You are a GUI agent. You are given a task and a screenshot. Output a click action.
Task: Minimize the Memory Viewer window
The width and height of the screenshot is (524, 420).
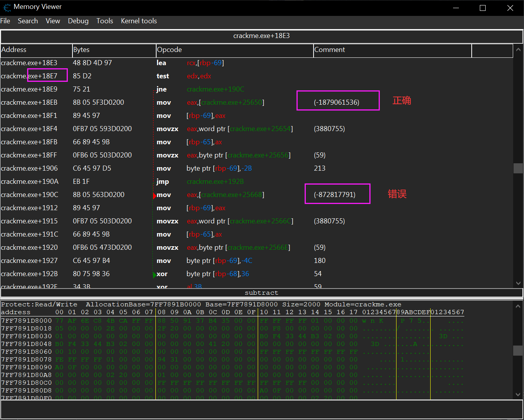tap(456, 8)
